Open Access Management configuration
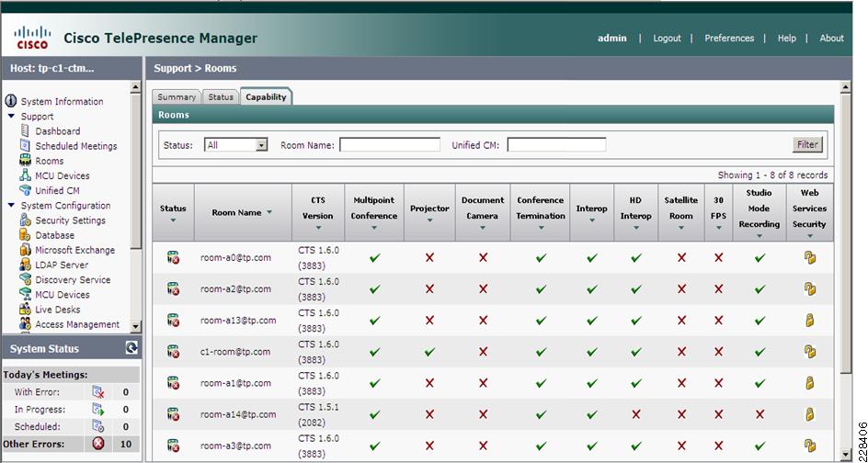The width and height of the screenshot is (868, 463). [x=77, y=324]
